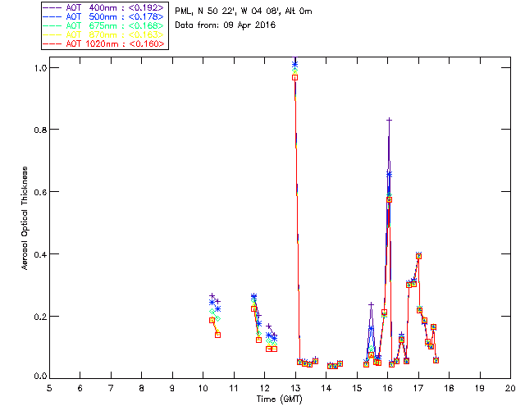Click the red square marker near 0.39 at 17h
The height and width of the screenshot is (420, 525).
click(418, 256)
